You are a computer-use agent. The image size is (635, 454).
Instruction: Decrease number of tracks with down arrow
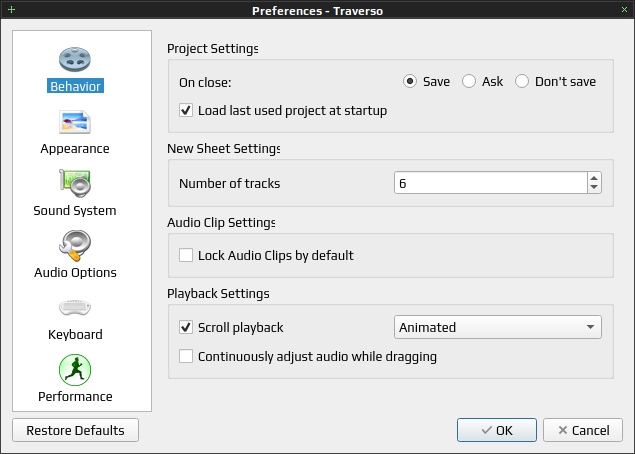click(594, 187)
